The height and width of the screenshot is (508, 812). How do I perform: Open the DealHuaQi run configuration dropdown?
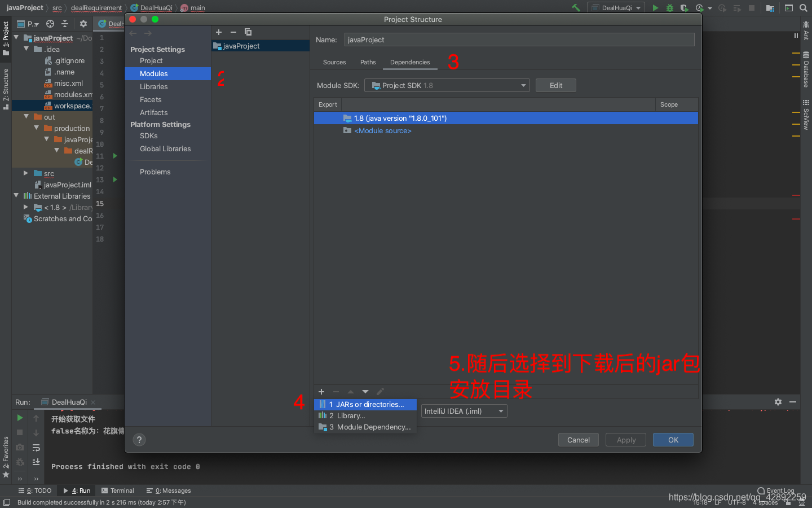pyautogui.click(x=616, y=8)
